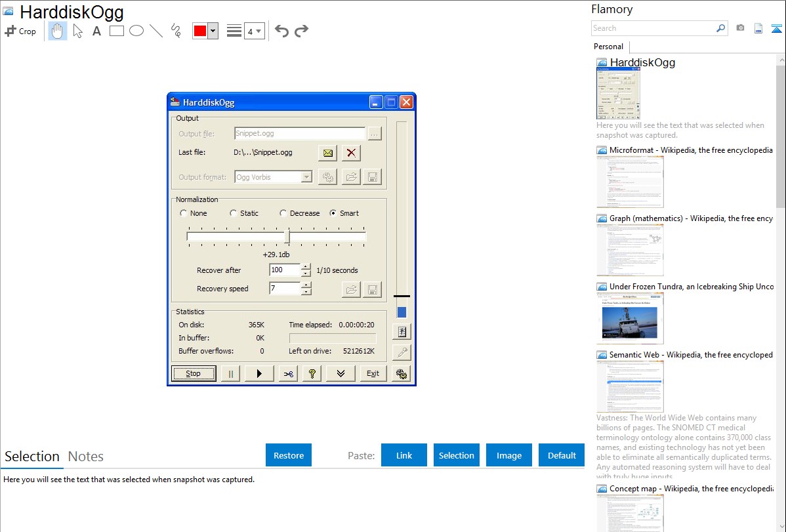Choose the text annotation tool

point(96,31)
